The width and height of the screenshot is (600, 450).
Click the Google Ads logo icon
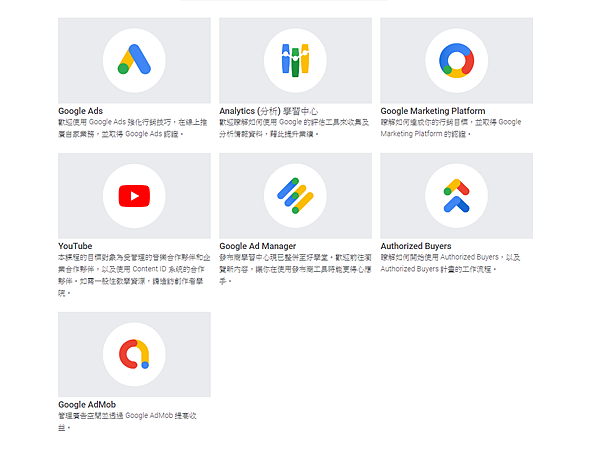[134, 59]
